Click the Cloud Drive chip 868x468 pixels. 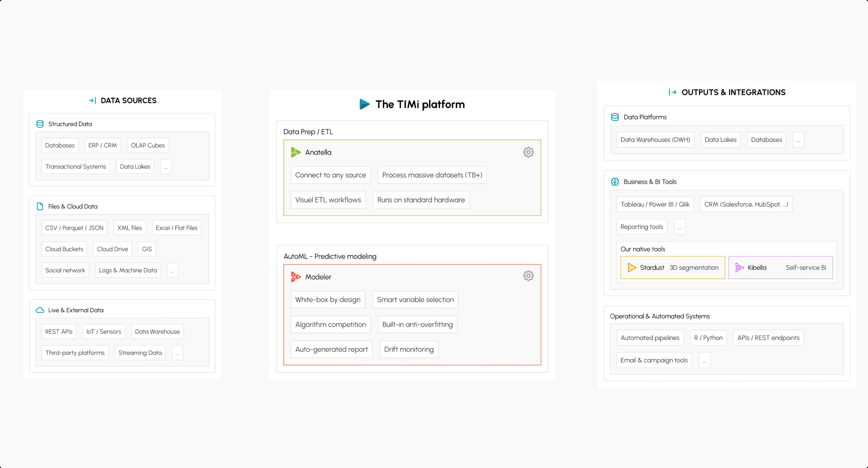[112, 249]
